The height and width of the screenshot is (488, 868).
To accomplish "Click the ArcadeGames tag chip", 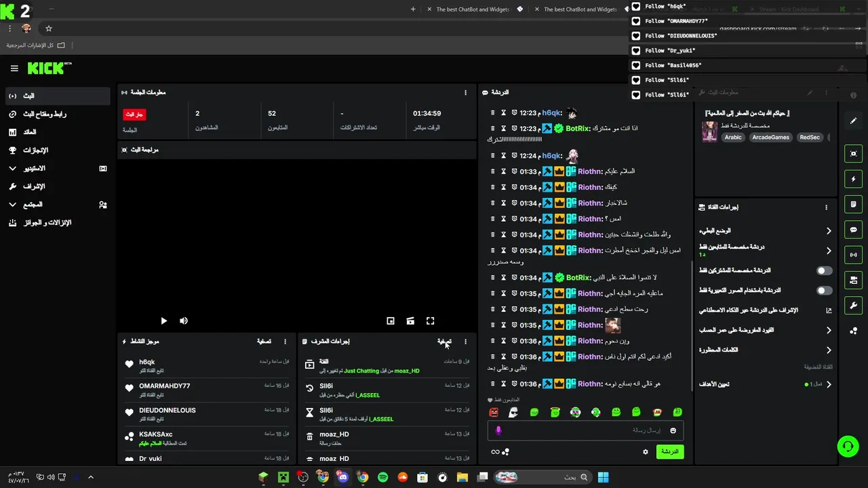I will coord(771,137).
